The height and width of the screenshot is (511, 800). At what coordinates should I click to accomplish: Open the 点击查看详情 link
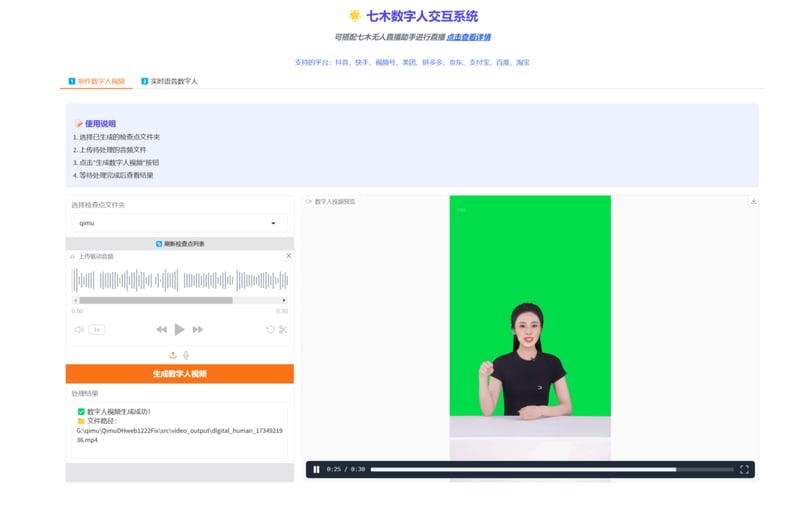pos(468,37)
